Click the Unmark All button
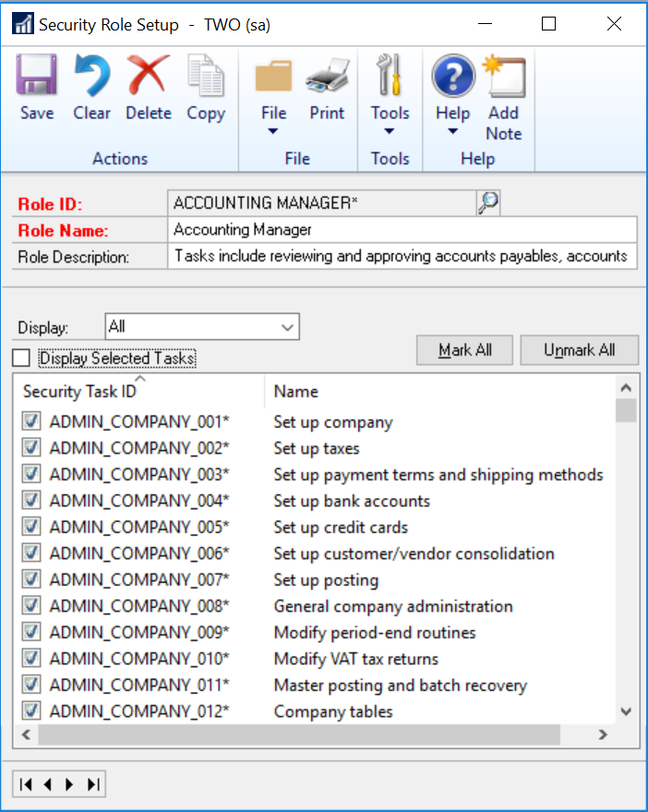This screenshot has height=812, width=648. 579,351
